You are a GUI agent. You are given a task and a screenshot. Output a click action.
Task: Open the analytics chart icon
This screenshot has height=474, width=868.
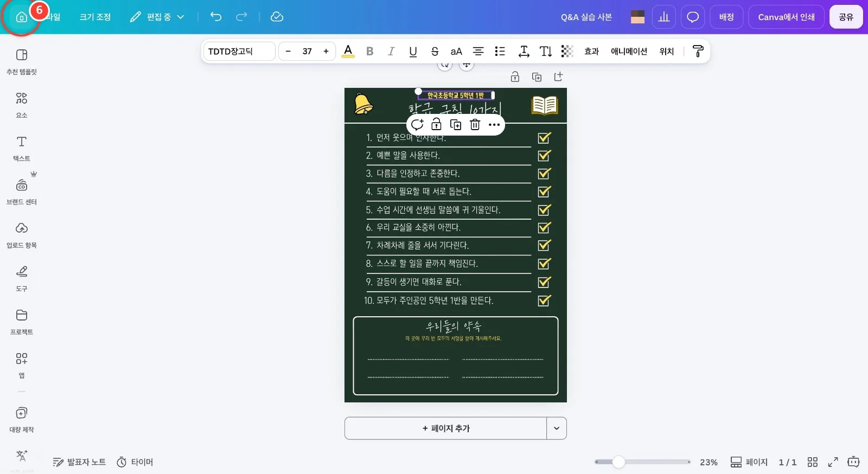pos(664,17)
